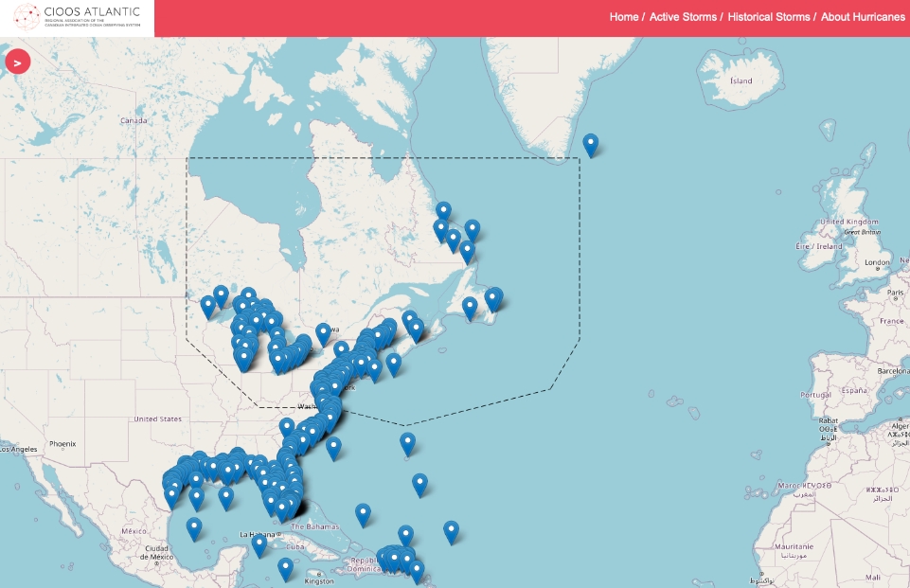Select the marker east of The Bahamas
Image resolution: width=910 pixels, height=588 pixels.
click(x=363, y=514)
